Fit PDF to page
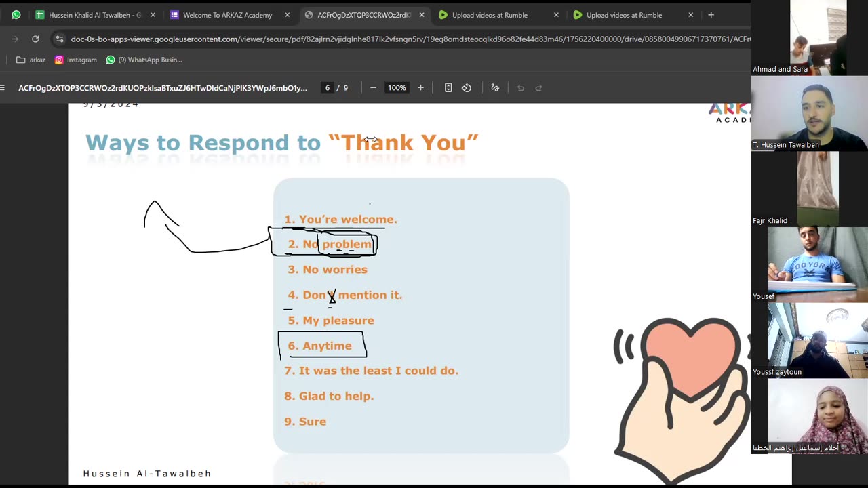868x488 pixels. tap(448, 87)
